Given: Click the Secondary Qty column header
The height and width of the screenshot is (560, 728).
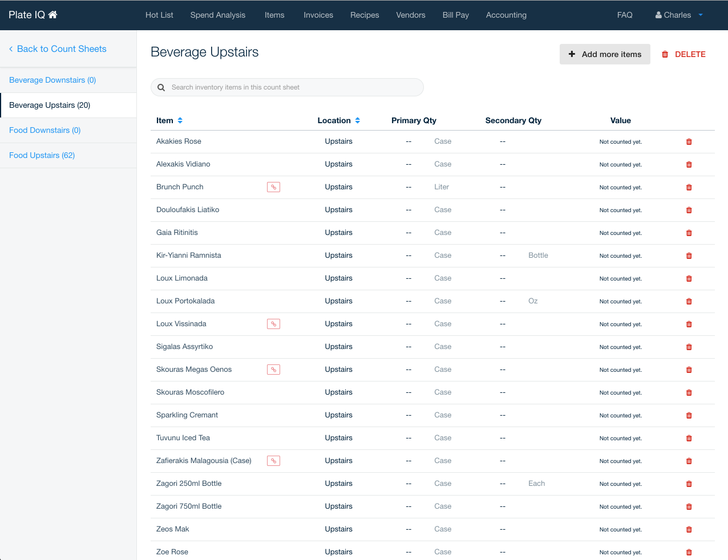Looking at the screenshot, I should click(513, 120).
